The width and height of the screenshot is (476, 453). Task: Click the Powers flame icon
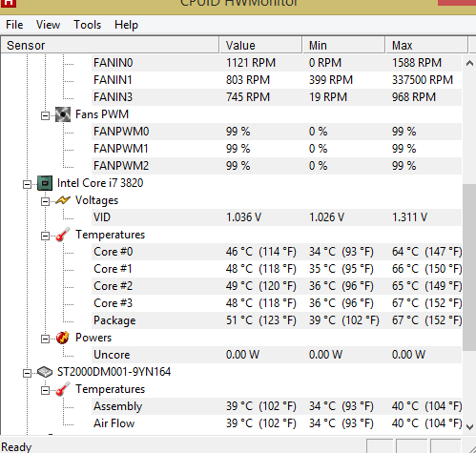click(63, 338)
